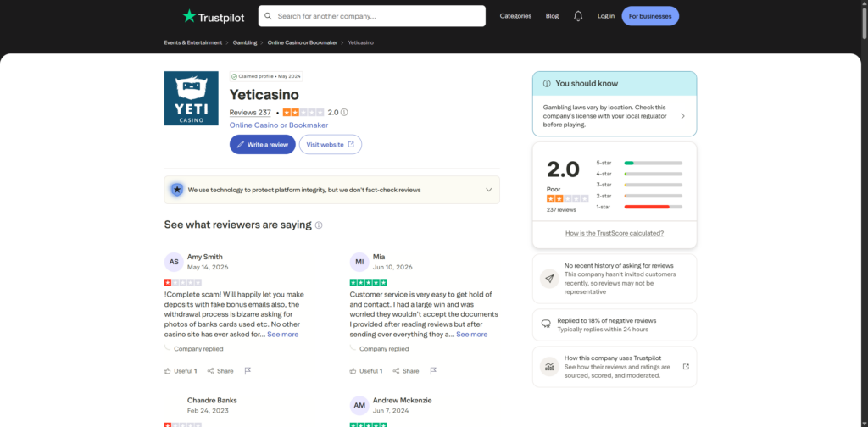Filter reviews by 1-star
Viewport: 868px width, 427px height.
pyautogui.click(x=639, y=207)
